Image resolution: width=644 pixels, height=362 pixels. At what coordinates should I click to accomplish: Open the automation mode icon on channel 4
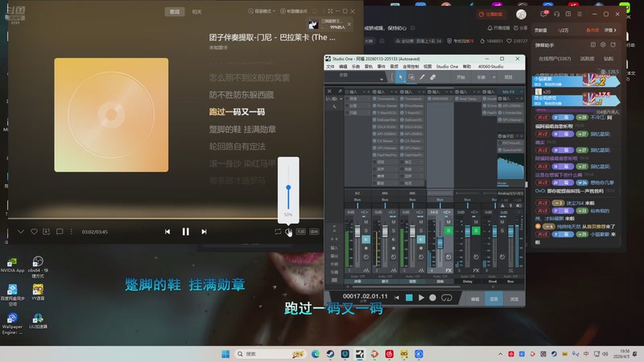[x=448, y=257]
